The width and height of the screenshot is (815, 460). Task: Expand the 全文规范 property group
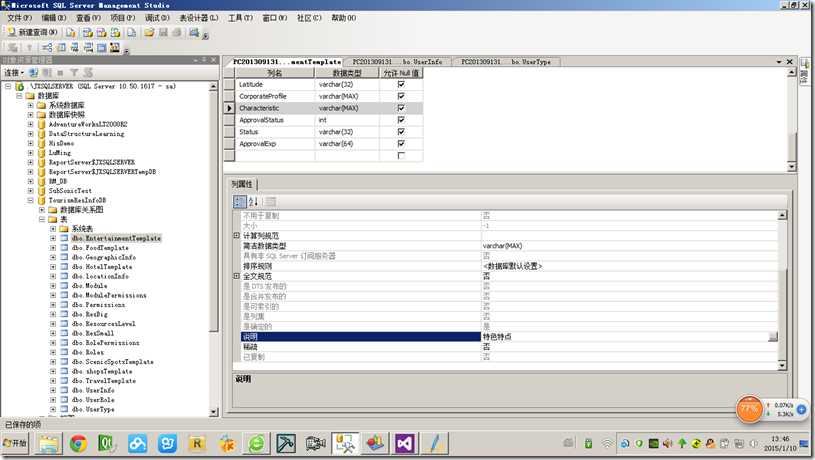click(236, 276)
